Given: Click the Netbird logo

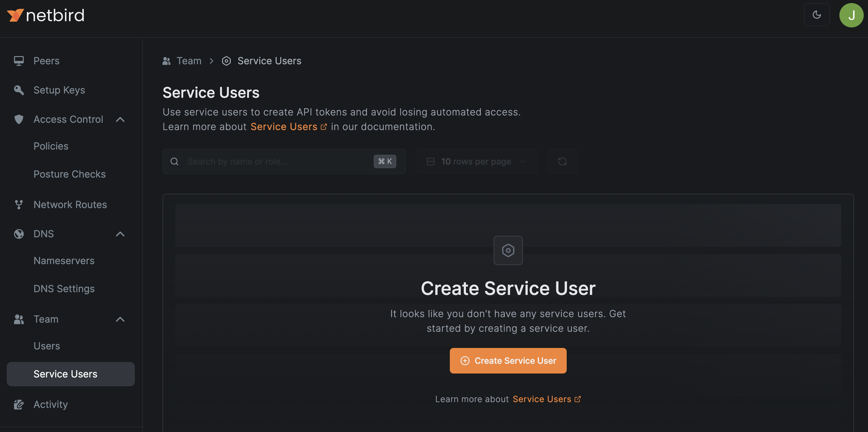Looking at the screenshot, I should point(45,15).
